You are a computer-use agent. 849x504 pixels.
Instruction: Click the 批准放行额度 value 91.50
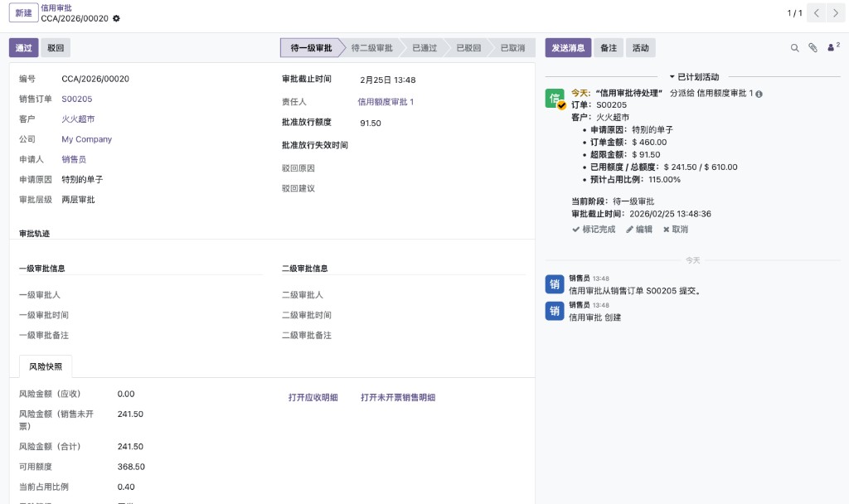pos(371,124)
